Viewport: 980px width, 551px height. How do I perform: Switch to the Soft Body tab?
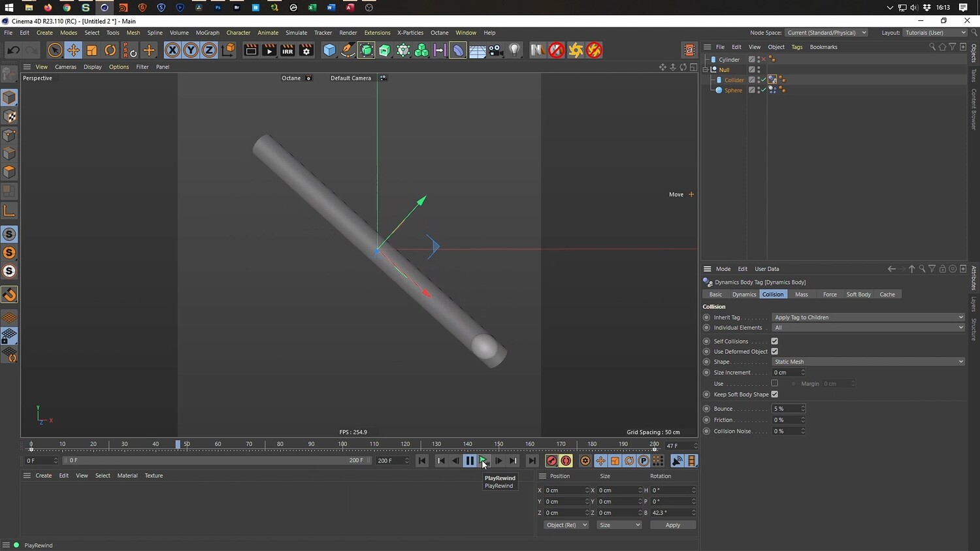point(858,294)
